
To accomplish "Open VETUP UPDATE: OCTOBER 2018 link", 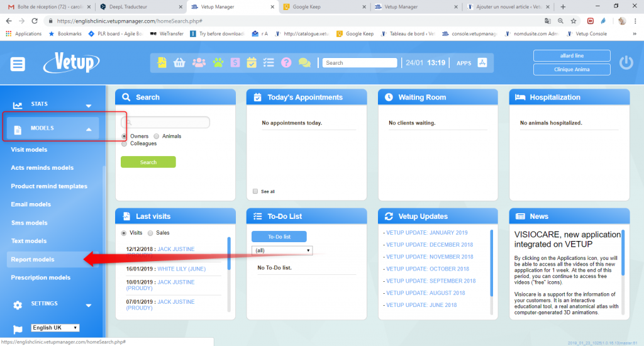I will 428,269.
